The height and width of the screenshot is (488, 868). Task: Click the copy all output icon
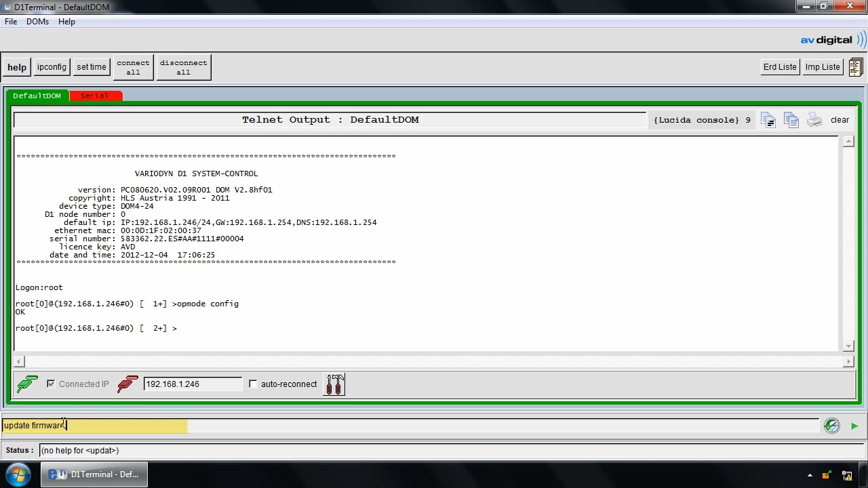(791, 120)
